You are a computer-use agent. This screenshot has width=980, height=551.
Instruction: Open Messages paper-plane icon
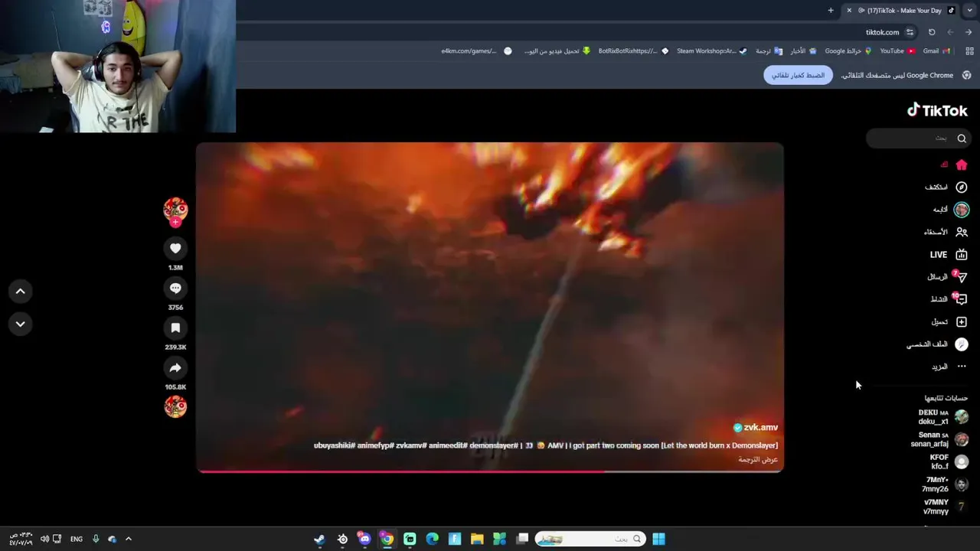click(962, 276)
